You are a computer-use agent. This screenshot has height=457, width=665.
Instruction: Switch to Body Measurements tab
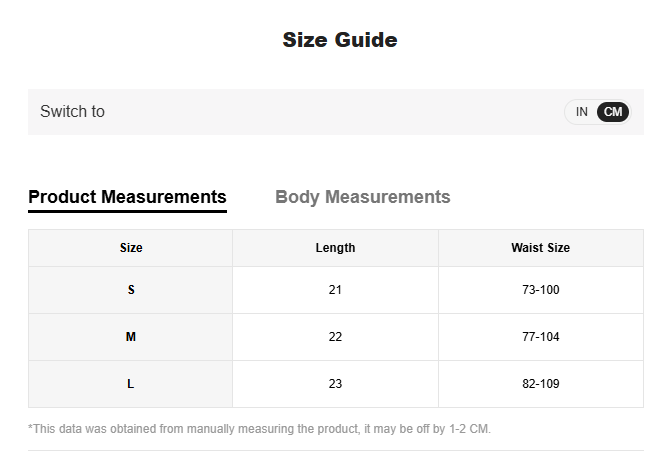362,197
